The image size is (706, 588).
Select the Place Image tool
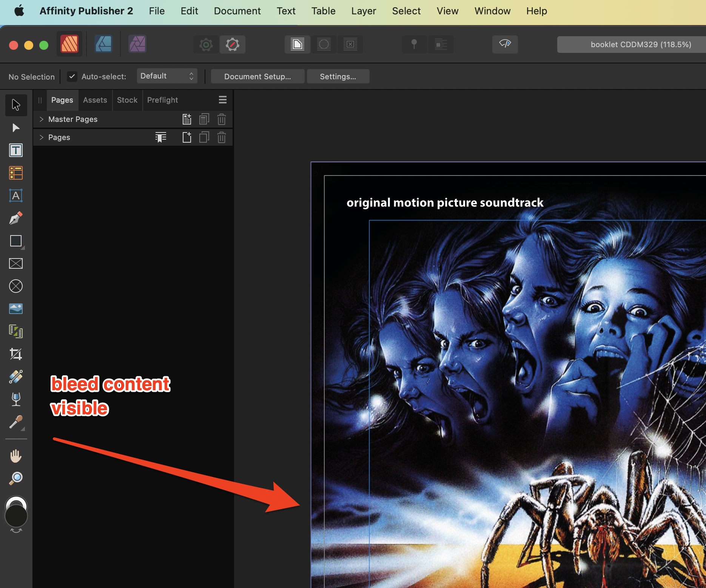16,309
